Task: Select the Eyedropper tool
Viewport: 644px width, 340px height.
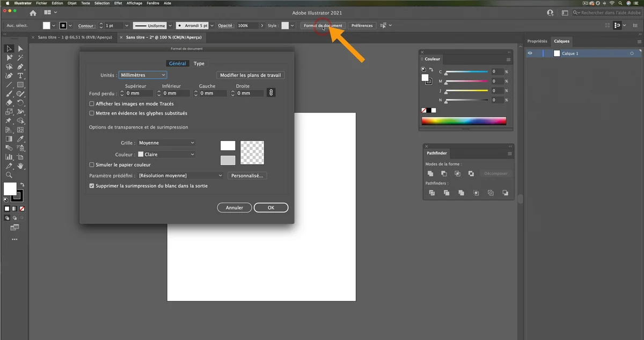Action: coord(20,139)
